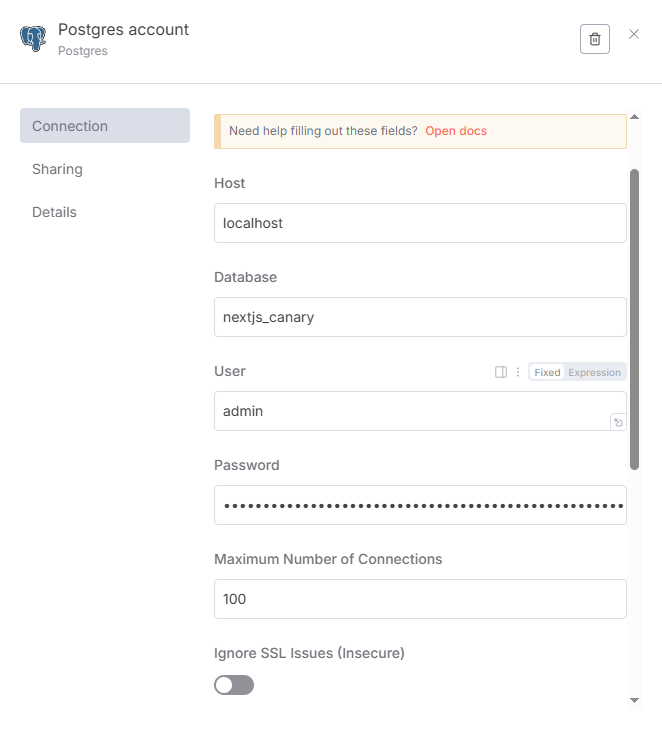Viewport: 662px width, 729px height.
Task: Click the Host field containing localhost
Action: coord(420,223)
